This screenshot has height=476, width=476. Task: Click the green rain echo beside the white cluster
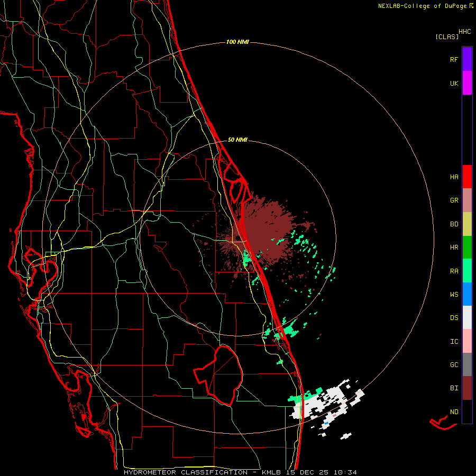[x=305, y=396]
